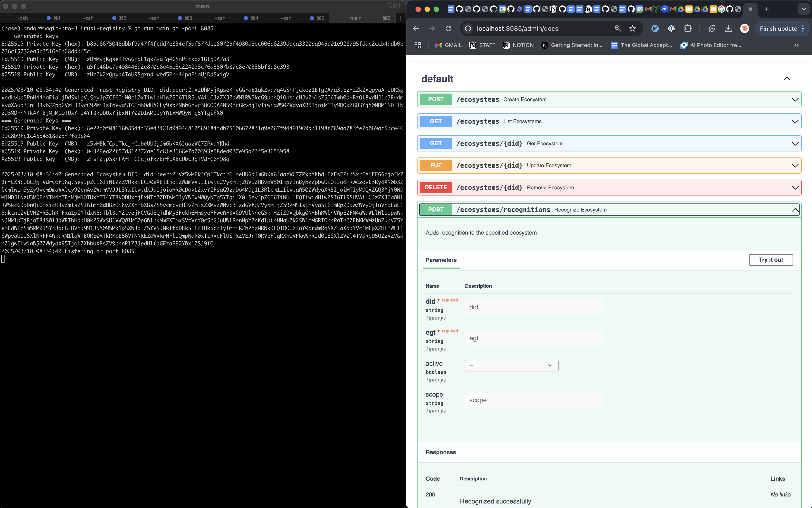
Task: Open the tab search dropdown chevron
Action: click(x=804, y=9)
